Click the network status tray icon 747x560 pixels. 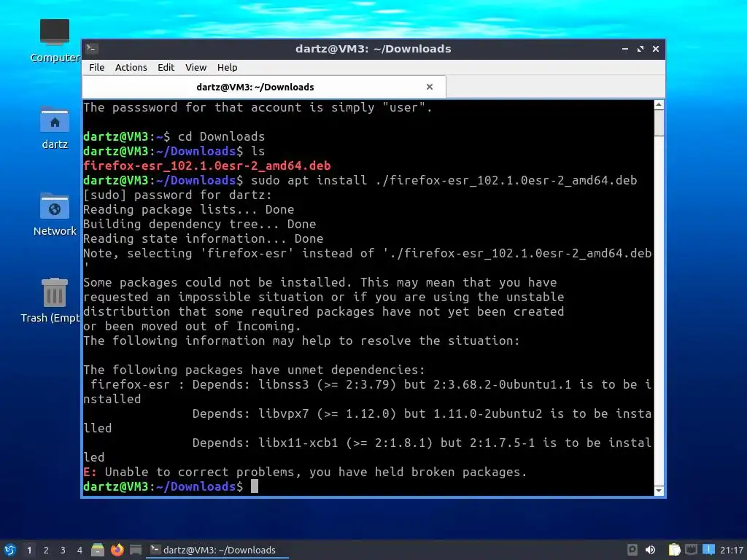(x=691, y=550)
